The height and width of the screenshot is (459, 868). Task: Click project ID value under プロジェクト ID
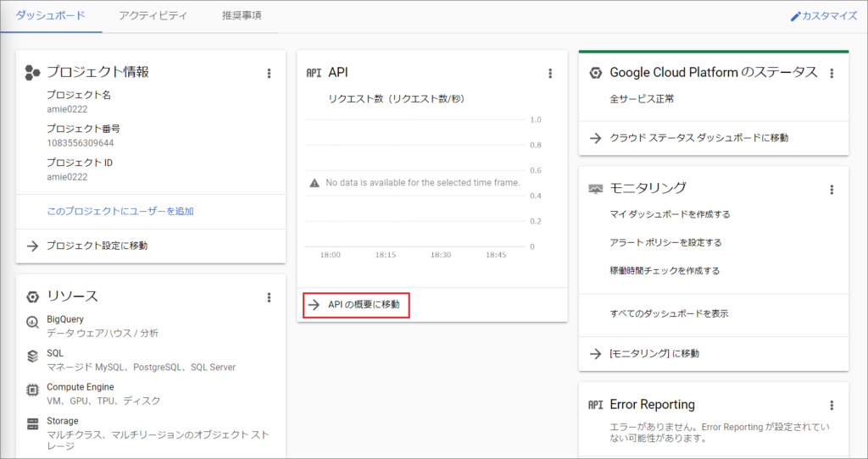[x=67, y=177]
